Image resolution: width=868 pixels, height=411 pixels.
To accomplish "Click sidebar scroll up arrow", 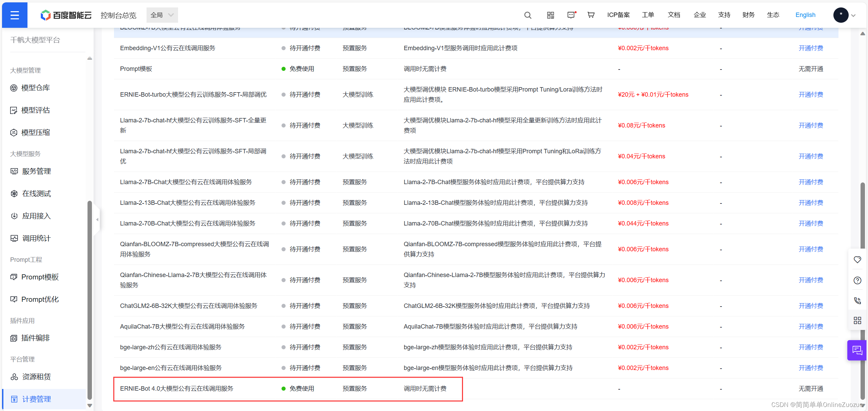I will tap(90, 58).
